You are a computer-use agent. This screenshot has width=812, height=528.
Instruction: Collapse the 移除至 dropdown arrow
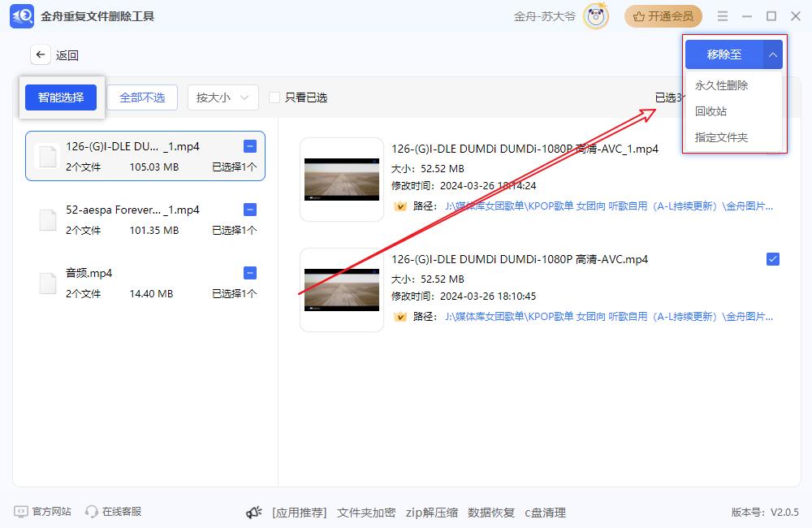773,55
